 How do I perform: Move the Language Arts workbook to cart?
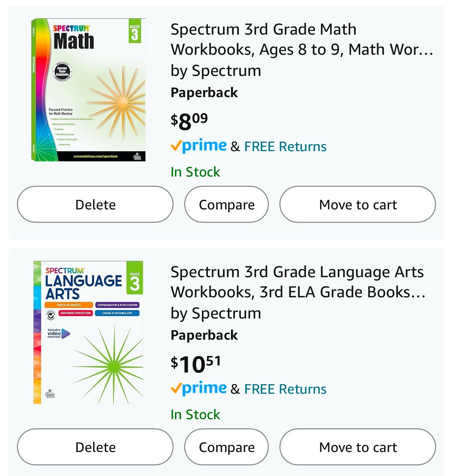[358, 447]
